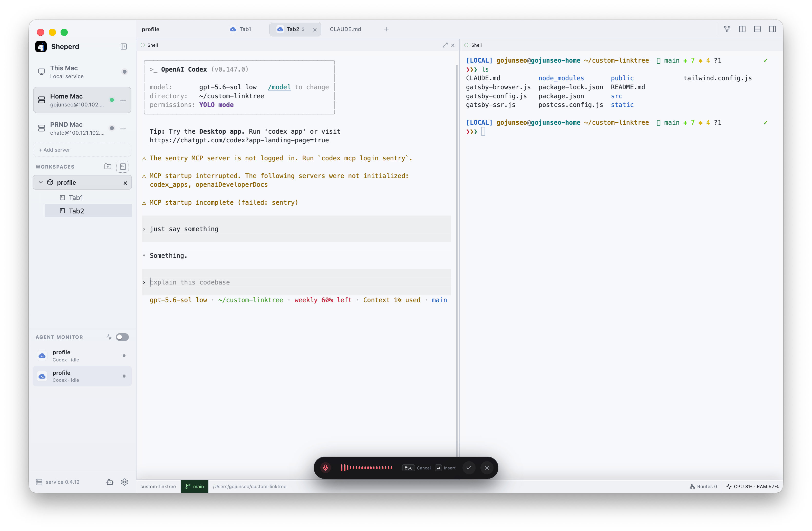Click the PRND Mac server monitor icon
The width and height of the screenshot is (812, 531).
(42, 128)
